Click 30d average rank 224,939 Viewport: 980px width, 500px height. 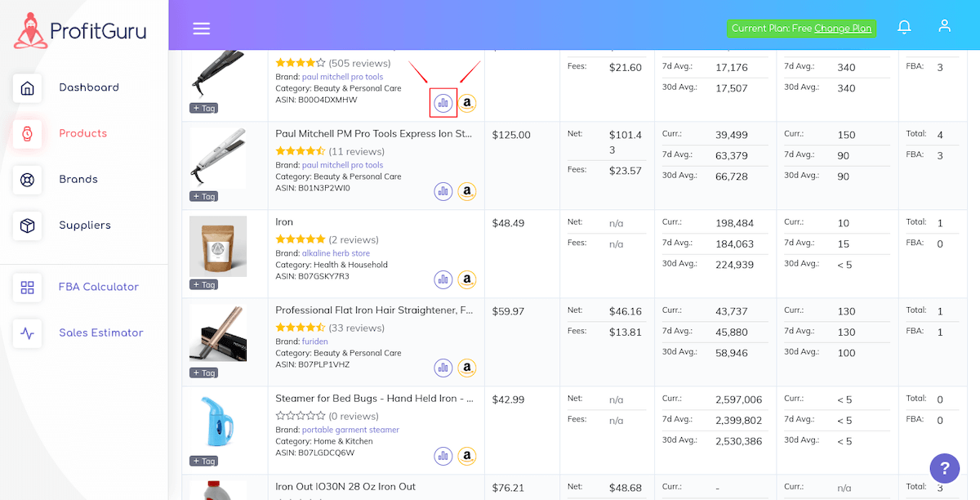(734, 265)
